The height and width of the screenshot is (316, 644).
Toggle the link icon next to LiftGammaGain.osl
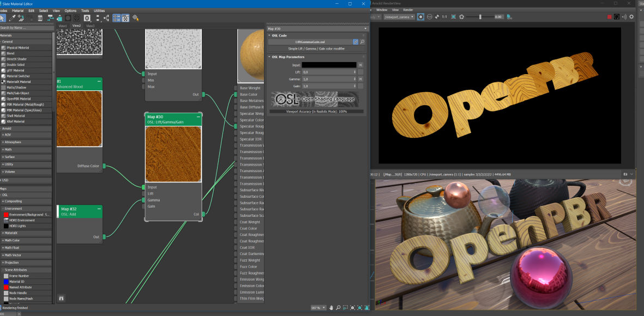coord(356,42)
